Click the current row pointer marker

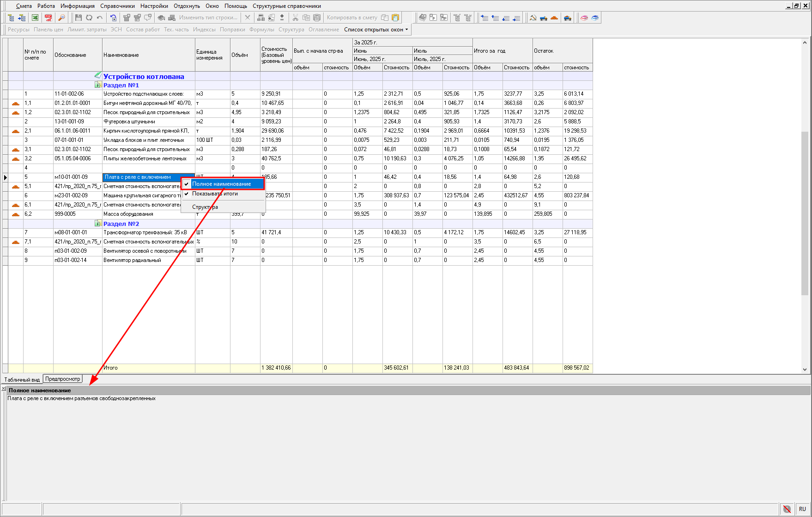pyautogui.click(x=5, y=177)
